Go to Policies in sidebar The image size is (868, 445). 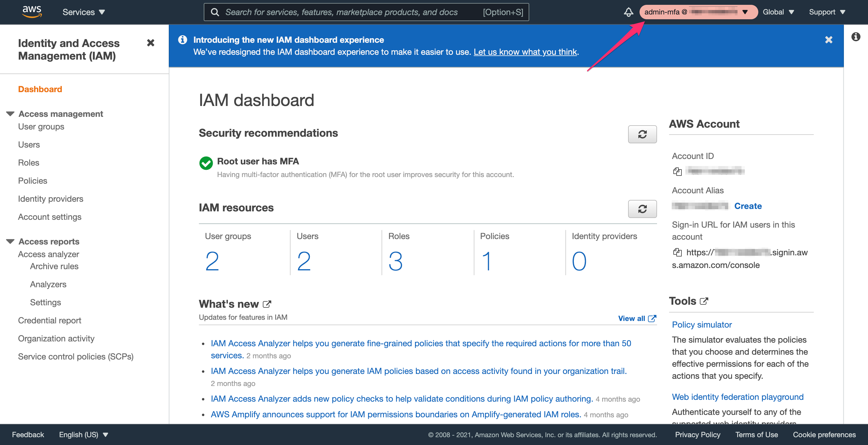[33, 181]
